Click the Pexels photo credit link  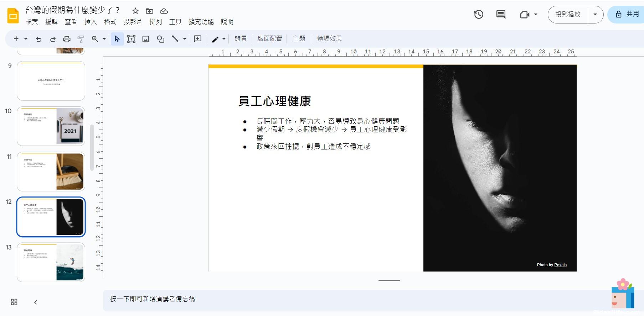[x=560, y=265]
